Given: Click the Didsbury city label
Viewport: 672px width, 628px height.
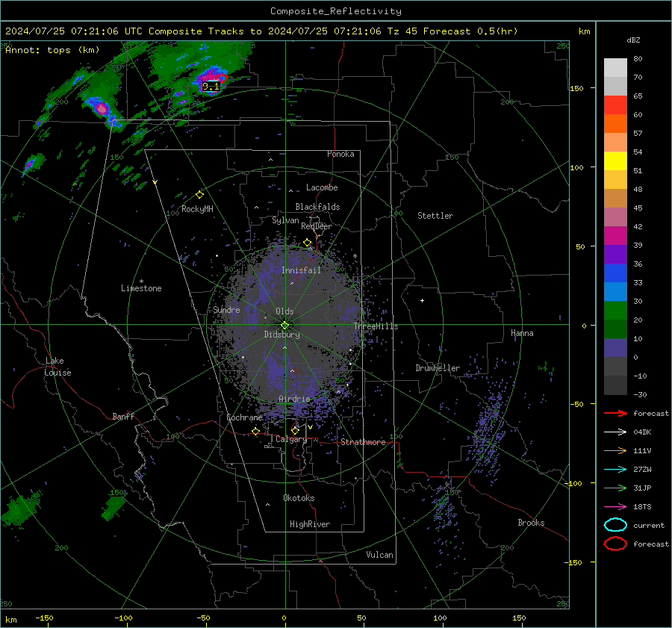Looking at the screenshot, I should click(x=281, y=335).
